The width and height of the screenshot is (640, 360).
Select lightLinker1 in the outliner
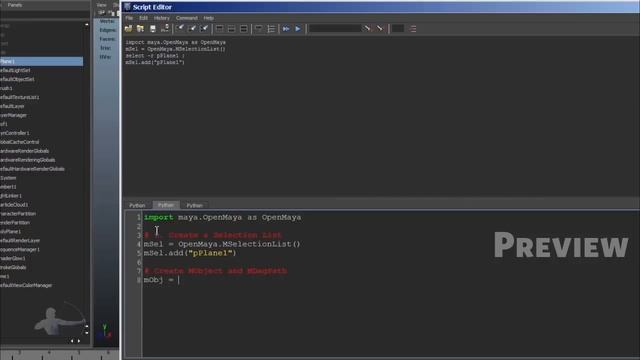[11, 196]
